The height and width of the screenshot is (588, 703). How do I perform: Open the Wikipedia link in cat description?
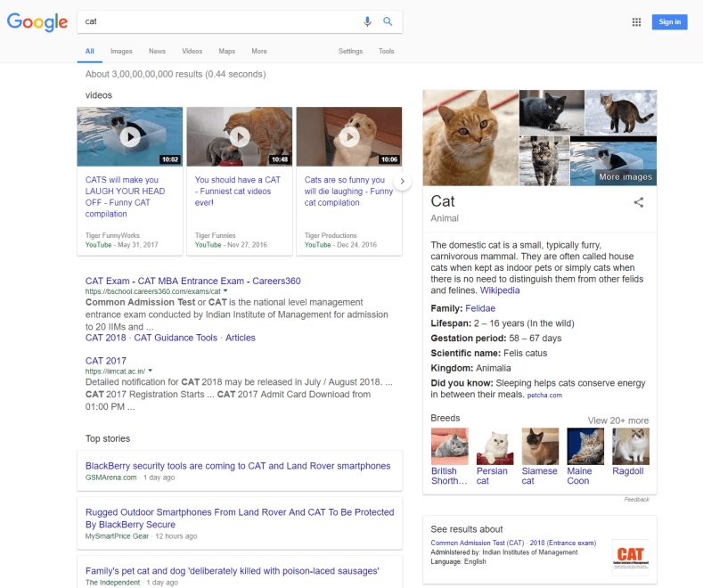[500, 290]
